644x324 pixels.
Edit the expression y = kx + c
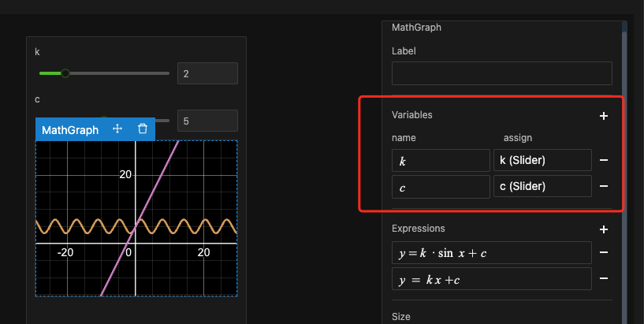(x=492, y=279)
